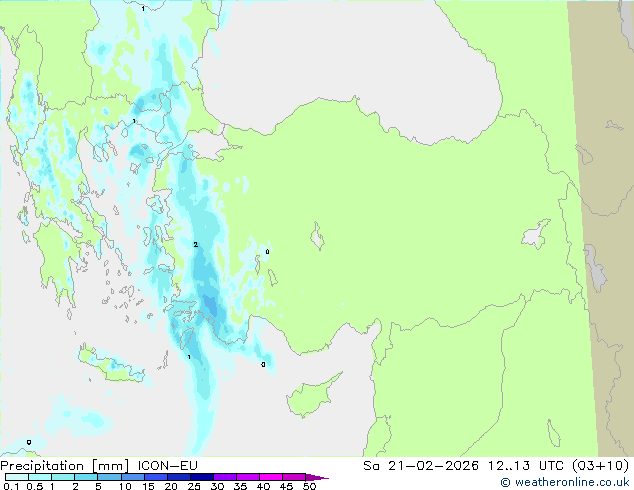
Task: Click the legend value '0.1'
Action: tap(11, 486)
